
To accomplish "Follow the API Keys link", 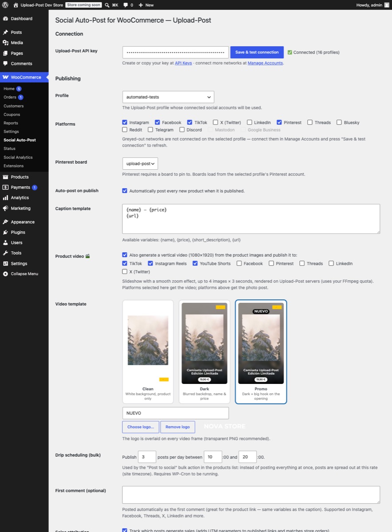I will click(x=184, y=63).
